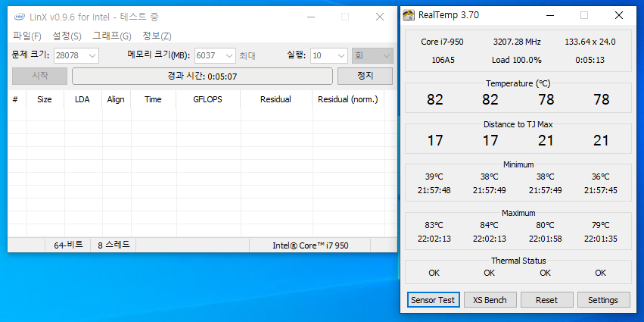The width and height of the screenshot is (644, 322).
Task: Click the 정지 stop button in LinX
Action: 365,76
